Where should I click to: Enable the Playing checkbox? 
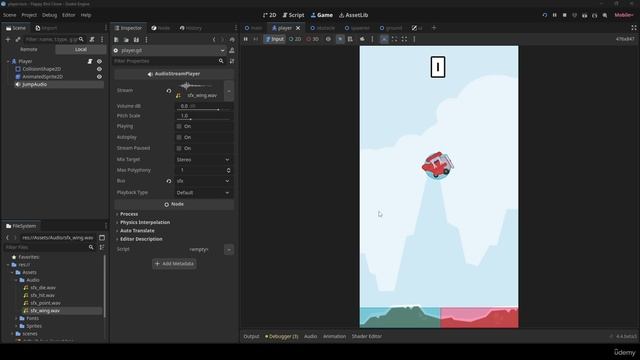[179, 127]
